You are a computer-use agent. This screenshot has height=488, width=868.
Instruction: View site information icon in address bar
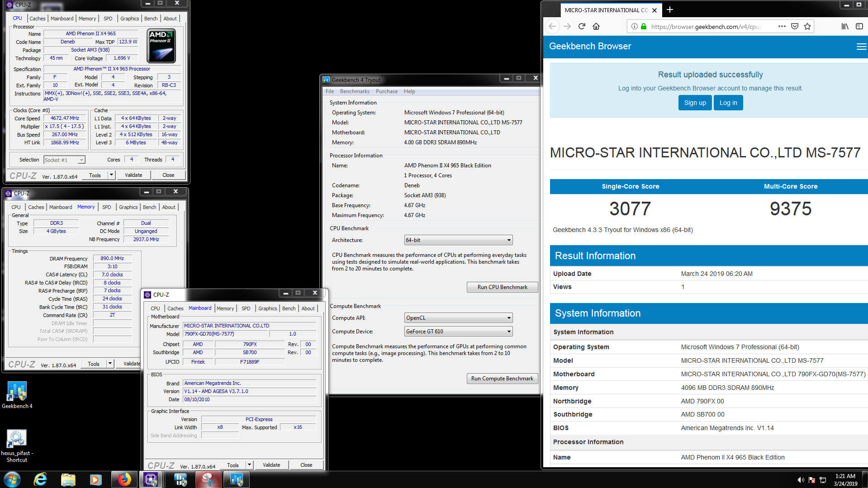[634, 26]
